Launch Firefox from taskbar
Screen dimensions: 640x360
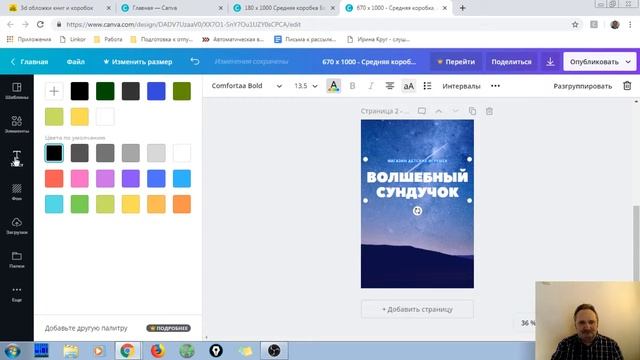tap(157, 351)
